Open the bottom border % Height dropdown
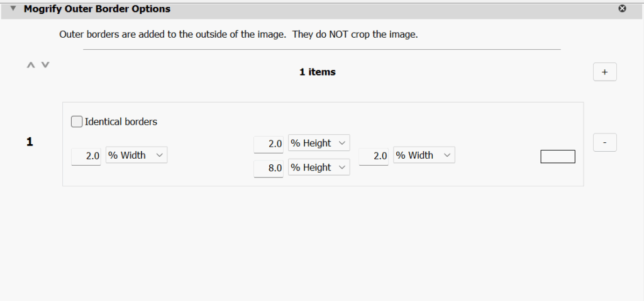The image size is (644, 301). point(318,168)
